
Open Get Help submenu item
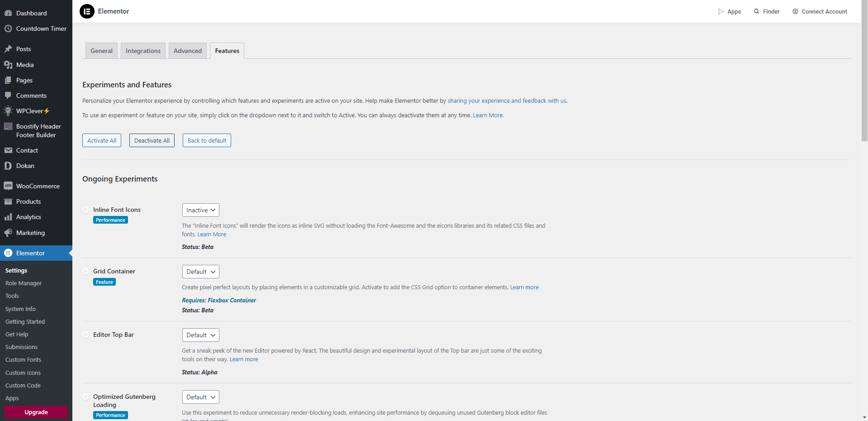[17, 334]
